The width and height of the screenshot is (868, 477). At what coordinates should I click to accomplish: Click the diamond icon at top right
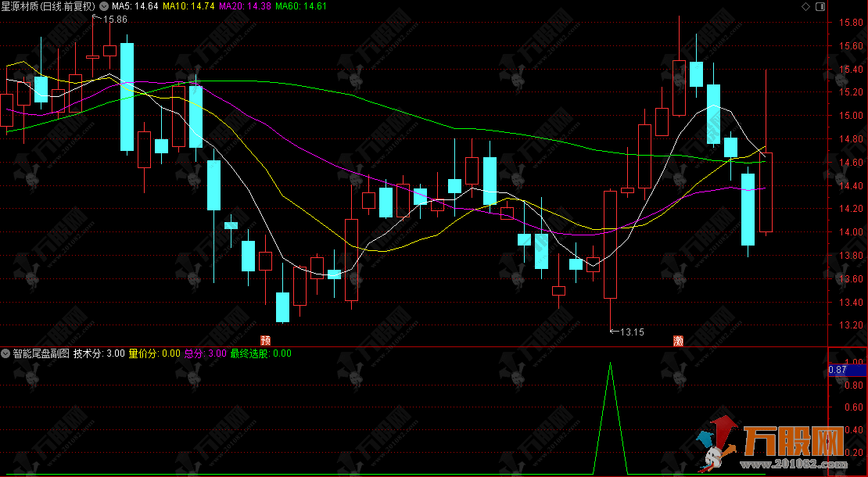pos(806,6)
